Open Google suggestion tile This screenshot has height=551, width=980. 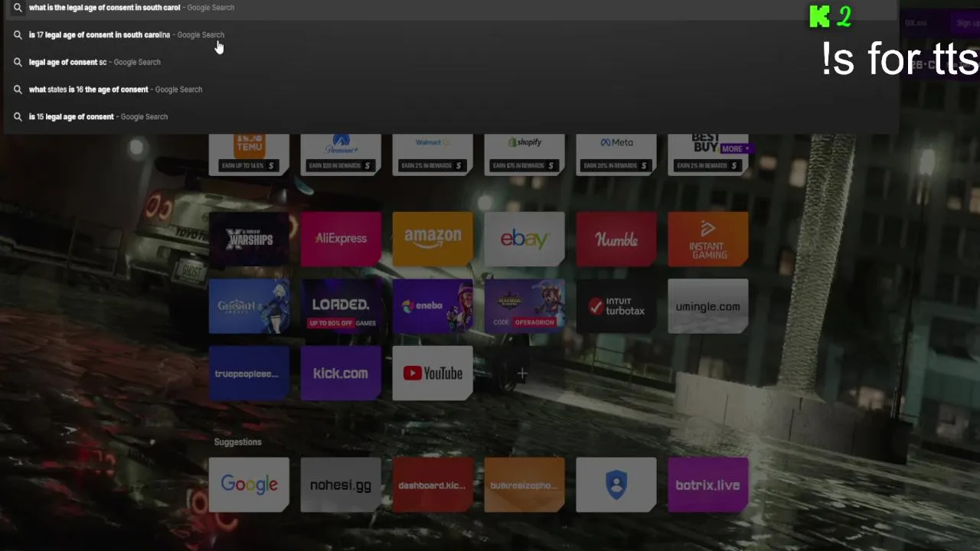tap(249, 485)
